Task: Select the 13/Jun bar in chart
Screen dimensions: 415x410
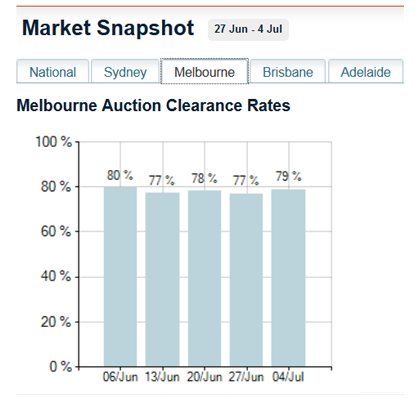Action: click(162, 279)
